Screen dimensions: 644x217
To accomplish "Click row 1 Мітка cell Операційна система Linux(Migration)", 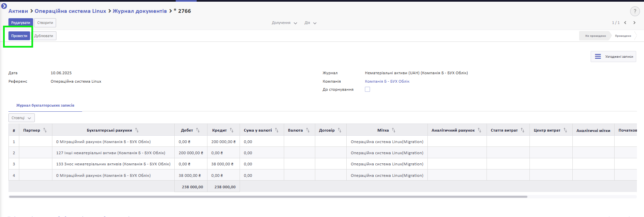I will tap(387, 142).
